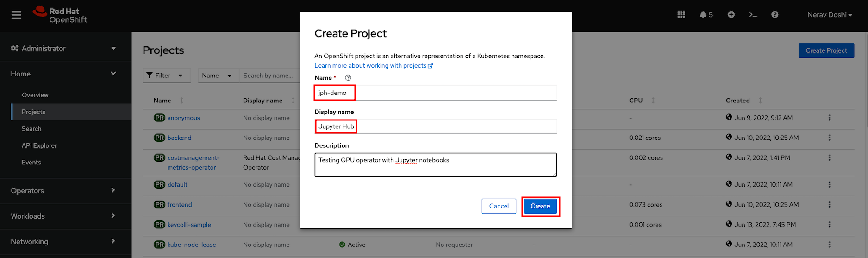This screenshot has height=258, width=868.
Task: Click the Active status for kube-node-lease
Action: tap(352, 245)
